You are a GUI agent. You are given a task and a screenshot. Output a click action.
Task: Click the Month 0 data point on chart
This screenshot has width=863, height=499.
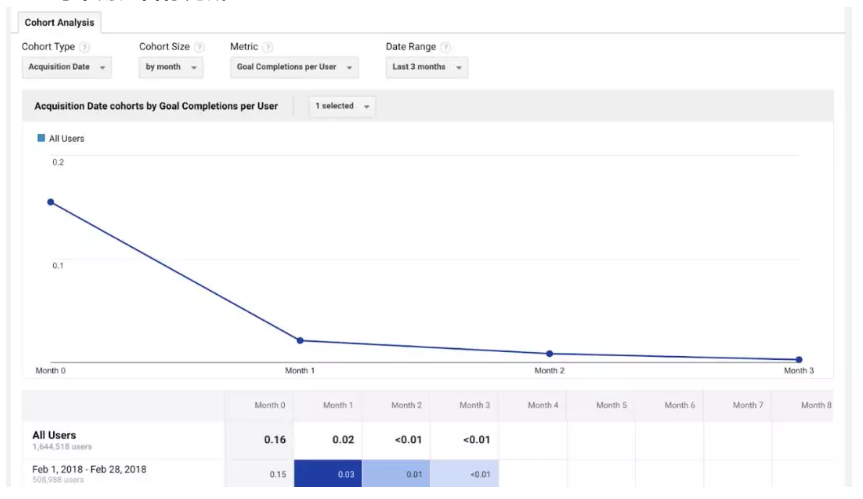tap(50, 202)
